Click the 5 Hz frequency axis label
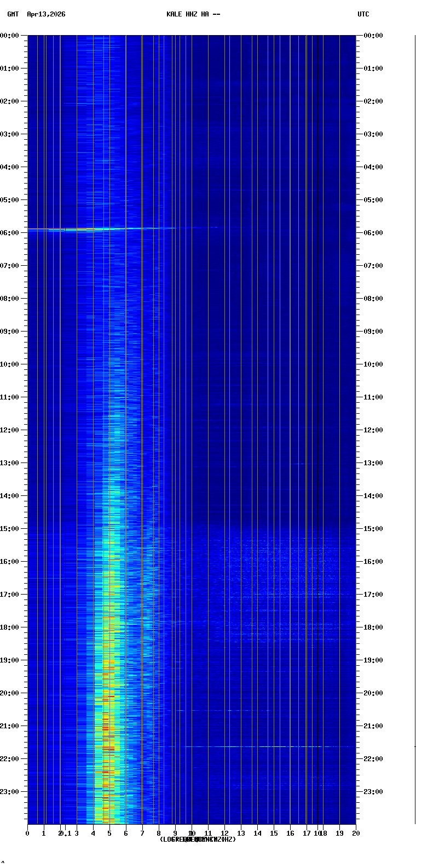 click(x=109, y=833)
